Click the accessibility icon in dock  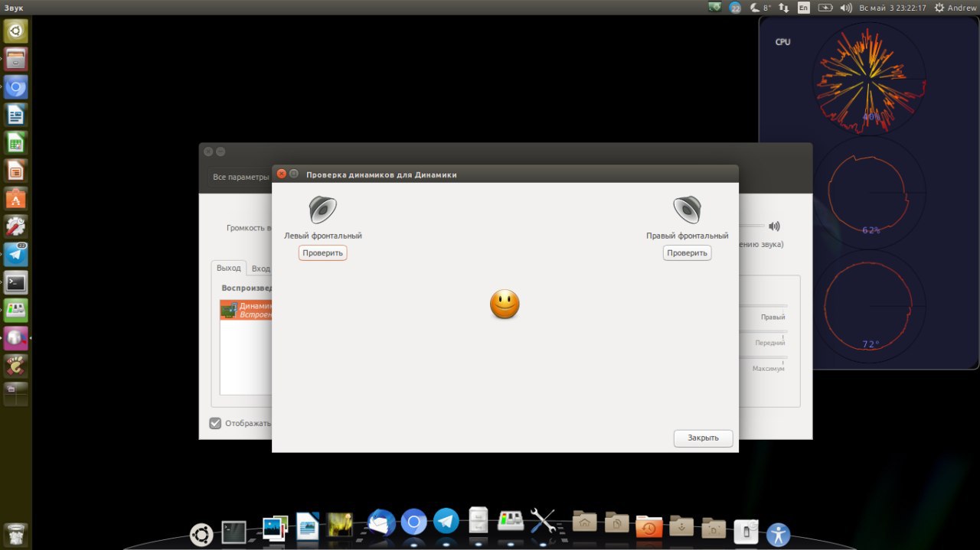click(778, 534)
